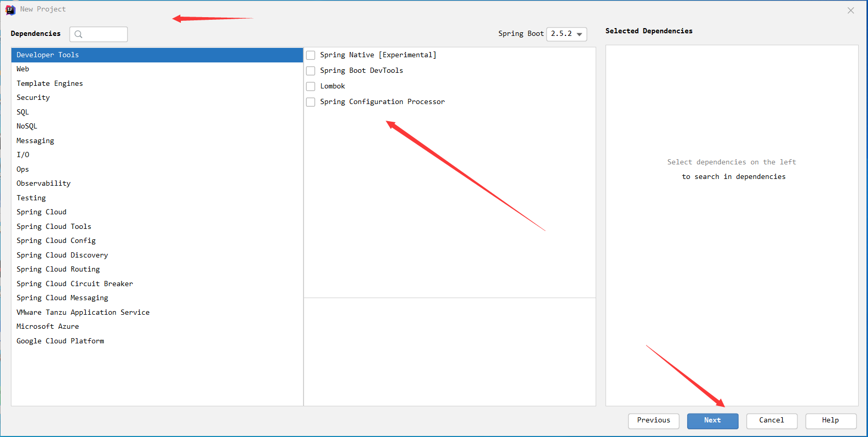The image size is (868, 437).
Task: Select NoSQL in the category list
Action: point(27,126)
